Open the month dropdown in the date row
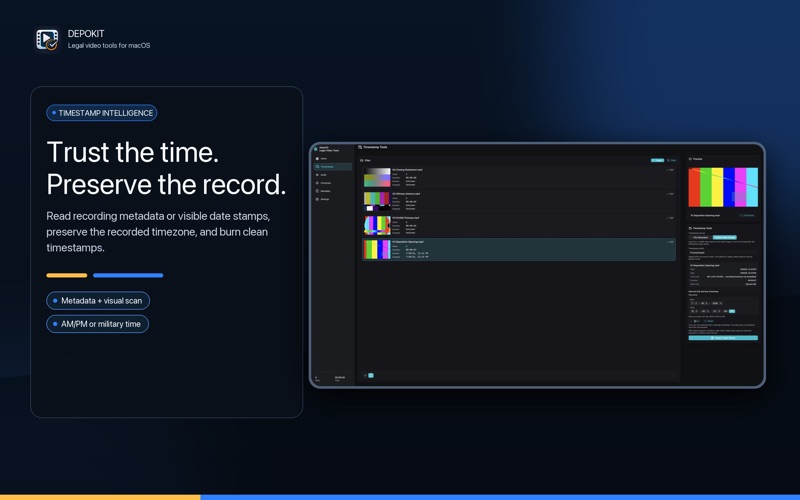The width and height of the screenshot is (800, 500). 694,303
